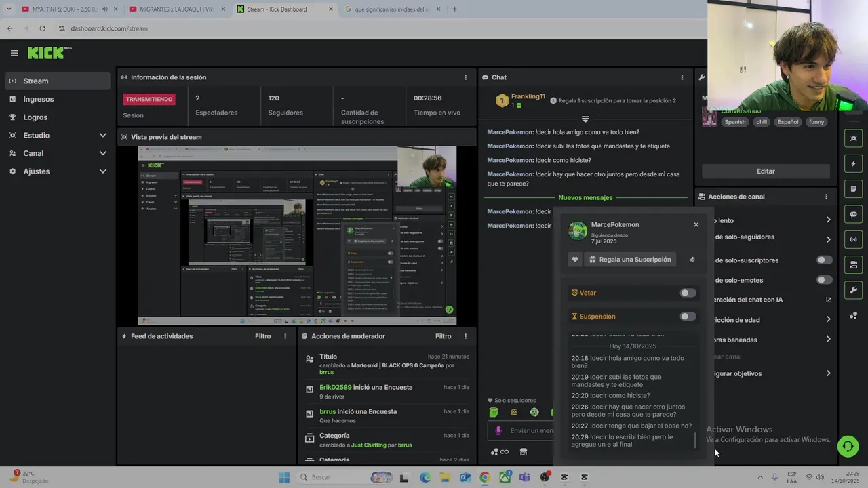Image resolution: width=868 pixels, height=488 pixels.
Task: Open kebab menu in Información de la sesión
Action: pyautogui.click(x=465, y=77)
